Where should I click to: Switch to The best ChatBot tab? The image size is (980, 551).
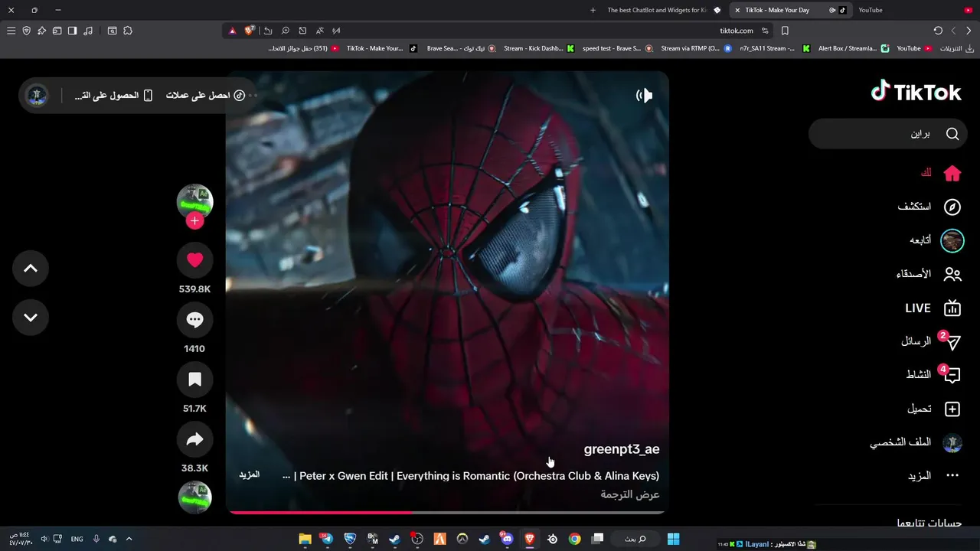663,10
